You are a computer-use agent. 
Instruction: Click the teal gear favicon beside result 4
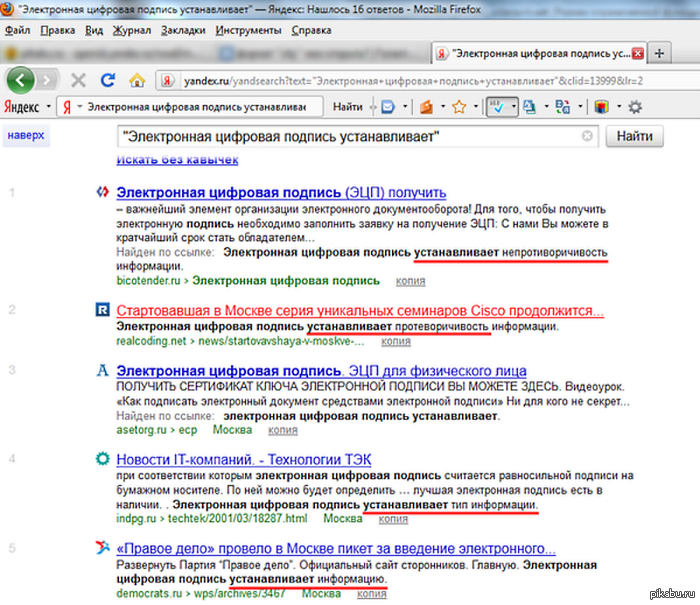coord(103,459)
